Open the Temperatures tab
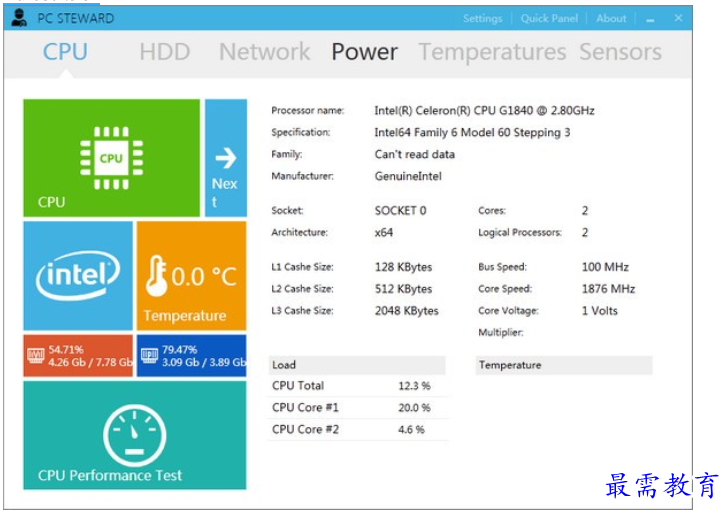The height and width of the screenshot is (517, 727). click(x=492, y=51)
